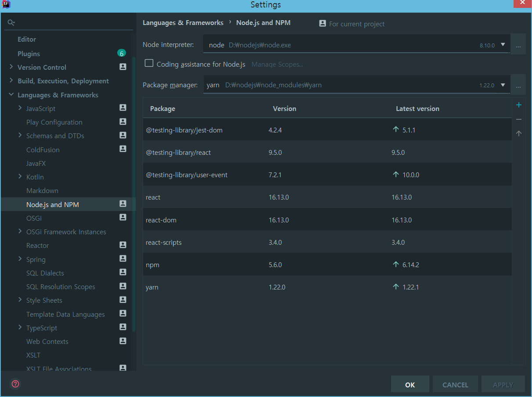532x397 pixels.
Task: Upgrade package with up arrow icon
Action: point(519,133)
